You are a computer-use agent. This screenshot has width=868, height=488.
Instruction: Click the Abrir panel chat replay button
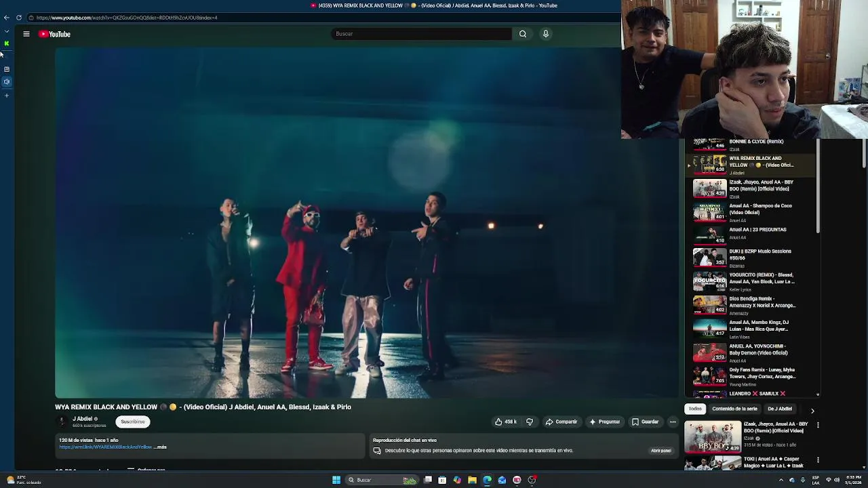pos(660,451)
